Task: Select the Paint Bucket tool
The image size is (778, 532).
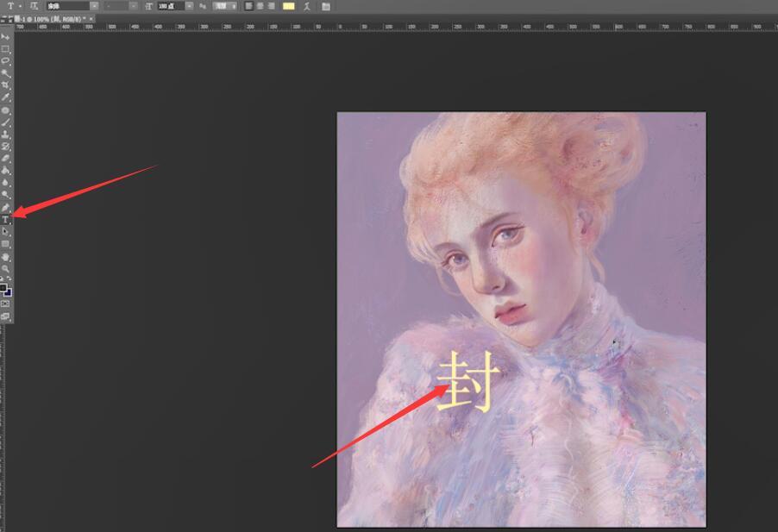Action: pyautogui.click(x=5, y=171)
